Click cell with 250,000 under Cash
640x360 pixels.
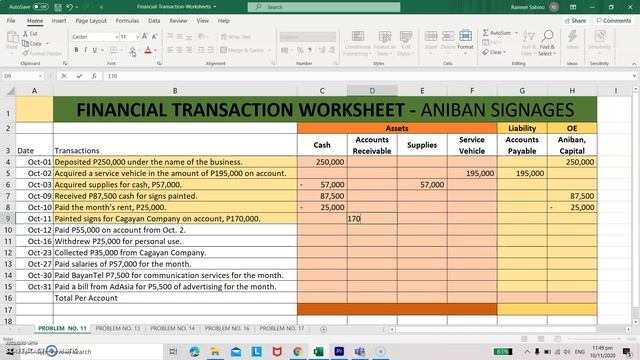point(322,162)
